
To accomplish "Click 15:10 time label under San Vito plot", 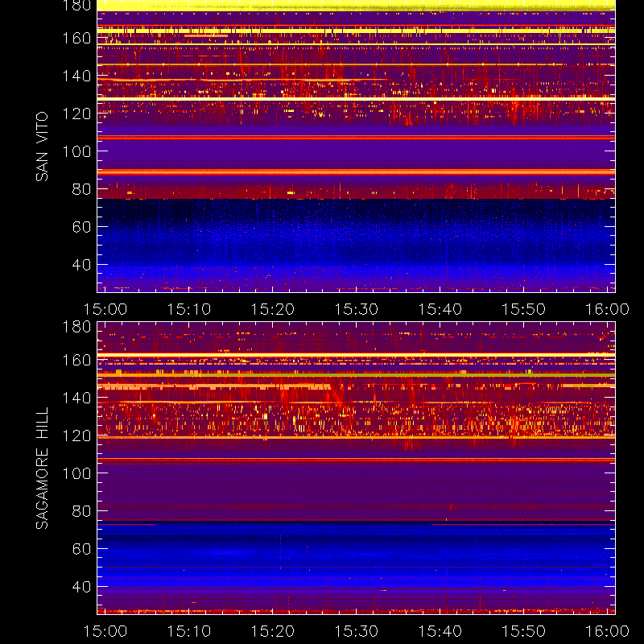I will 189,309.
